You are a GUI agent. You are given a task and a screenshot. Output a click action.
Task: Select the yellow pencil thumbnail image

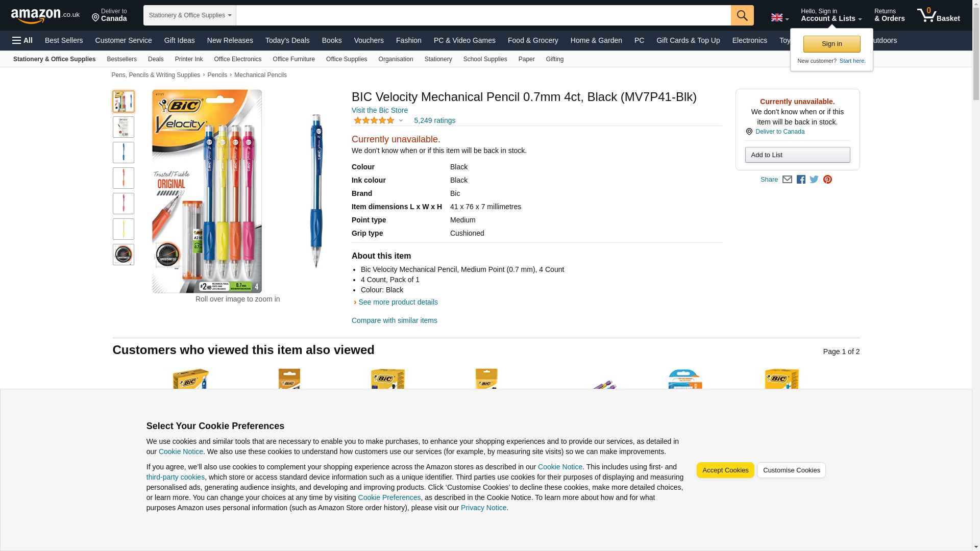pyautogui.click(x=123, y=229)
